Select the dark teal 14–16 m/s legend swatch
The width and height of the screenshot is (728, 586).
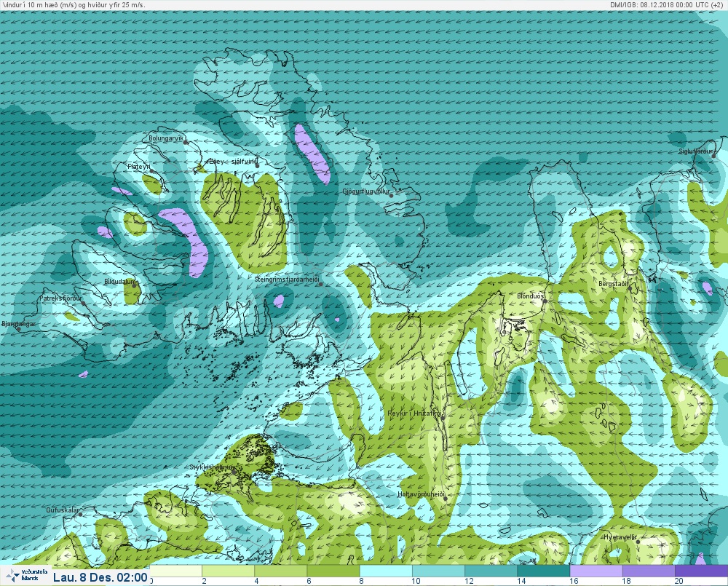(543, 571)
